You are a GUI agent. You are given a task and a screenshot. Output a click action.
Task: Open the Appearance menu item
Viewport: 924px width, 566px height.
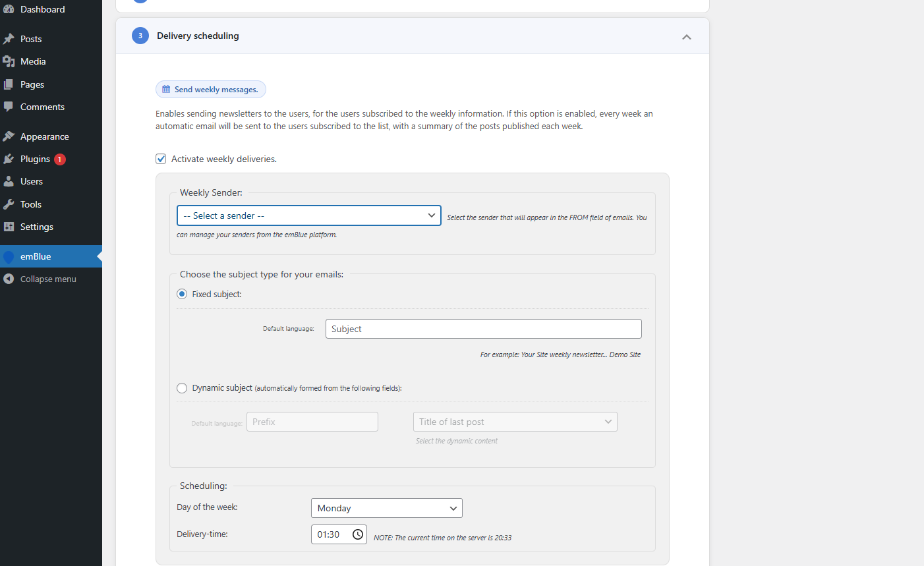pos(51,136)
